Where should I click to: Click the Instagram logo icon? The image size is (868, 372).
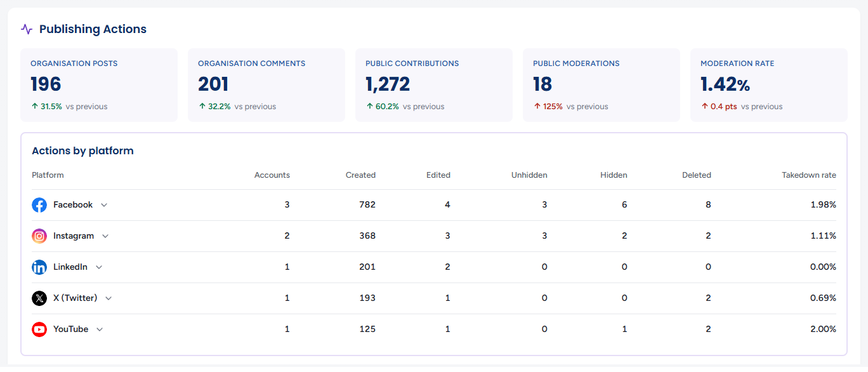click(x=39, y=236)
